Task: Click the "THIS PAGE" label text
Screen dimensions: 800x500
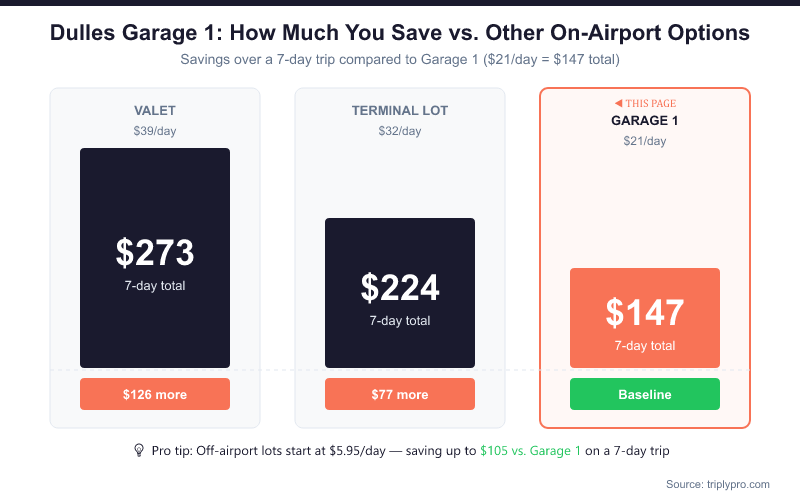Action: tap(651, 103)
